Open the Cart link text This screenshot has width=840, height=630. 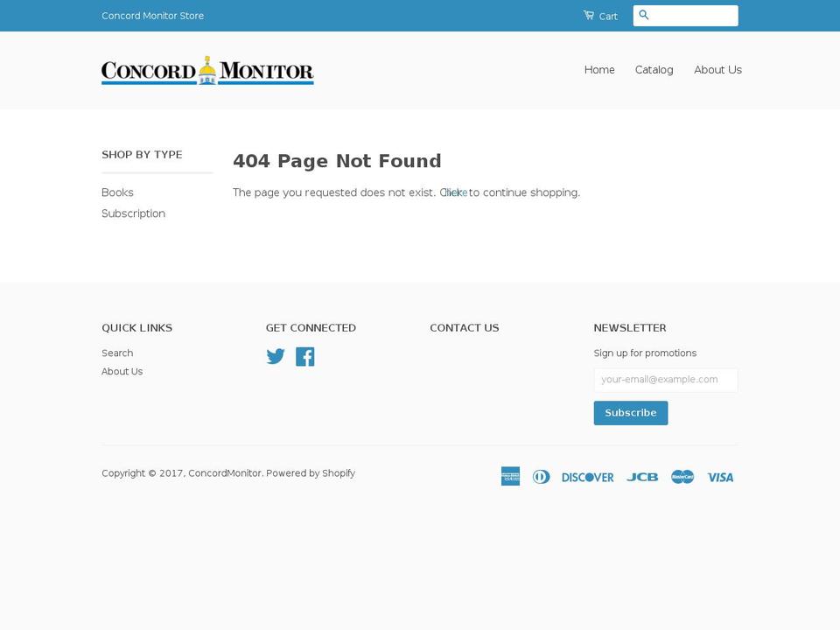click(x=608, y=16)
